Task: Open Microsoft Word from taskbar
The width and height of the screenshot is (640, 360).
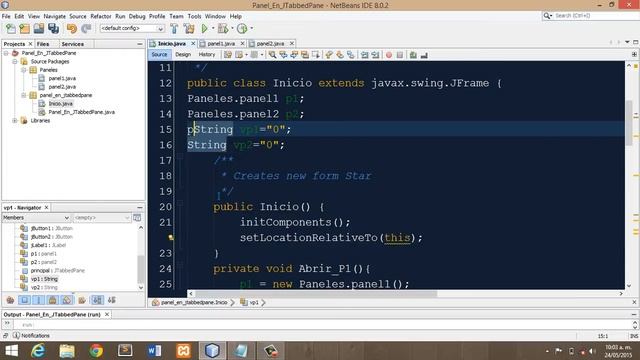Action: pos(154,351)
